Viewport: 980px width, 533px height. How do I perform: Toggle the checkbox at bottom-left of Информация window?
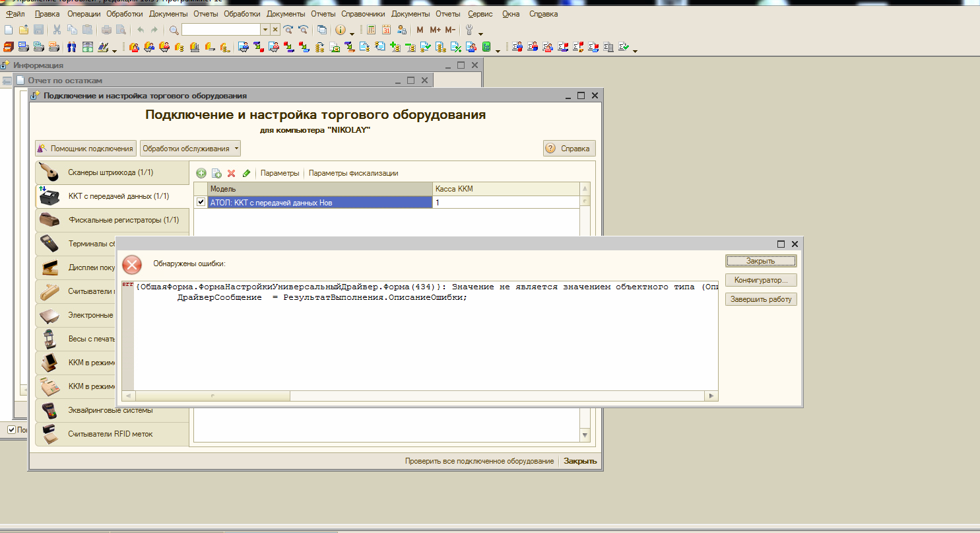[x=11, y=429]
